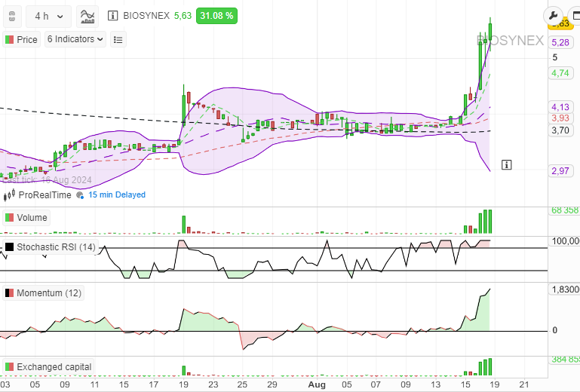
Task: Click the chart link/lock icon
Action: (12, 17)
